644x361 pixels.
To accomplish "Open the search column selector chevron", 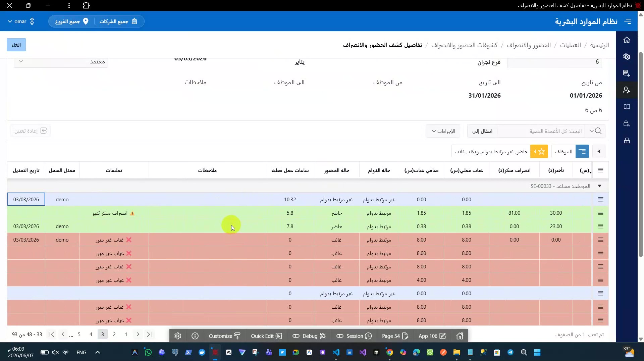I will [x=591, y=131].
